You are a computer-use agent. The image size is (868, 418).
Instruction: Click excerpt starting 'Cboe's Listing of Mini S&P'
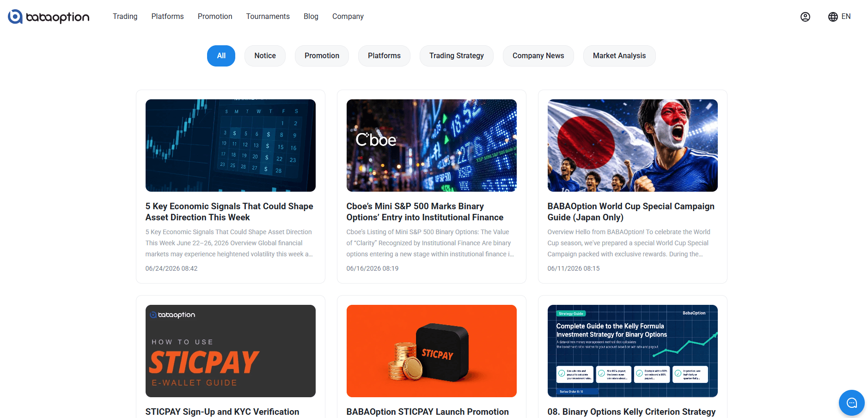pyautogui.click(x=430, y=243)
